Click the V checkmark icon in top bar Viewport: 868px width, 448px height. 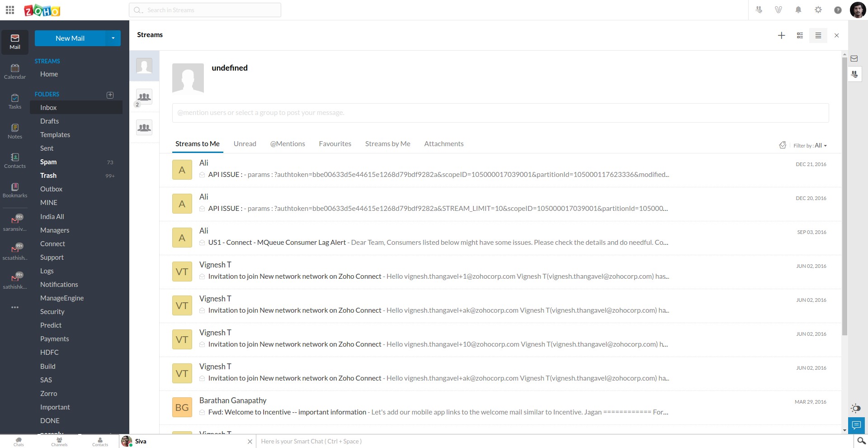pyautogui.click(x=778, y=10)
